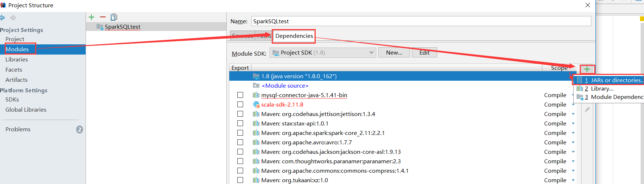Click the spark-core Maven library icon
Image resolution: width=644 pixels, height=184 pixels.
[256, 133]
